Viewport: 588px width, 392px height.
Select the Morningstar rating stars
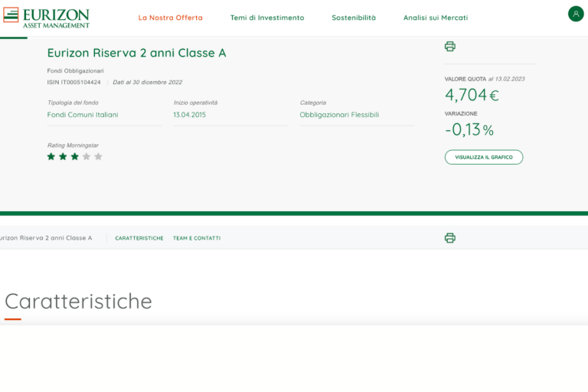click(74, 156)
